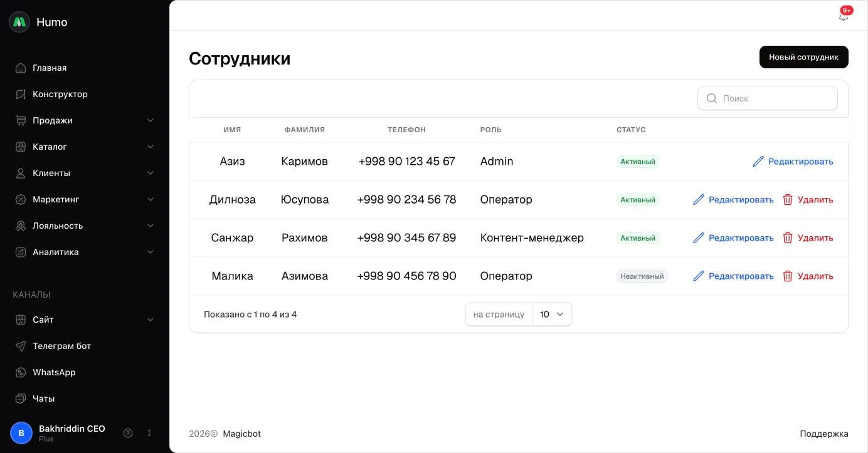Viewport: 868px width, 453px height.
Task: Open Телеграм бот menu item
Action: click(x=85, y=346)
